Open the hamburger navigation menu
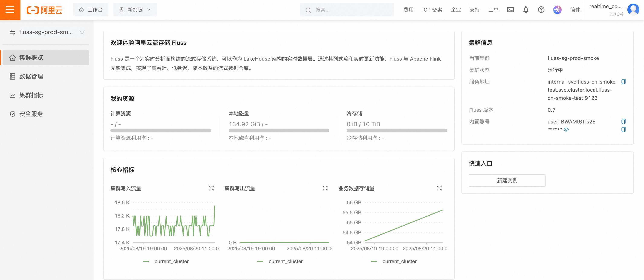Screen dimensions: 644x280 tap(10, 10)
